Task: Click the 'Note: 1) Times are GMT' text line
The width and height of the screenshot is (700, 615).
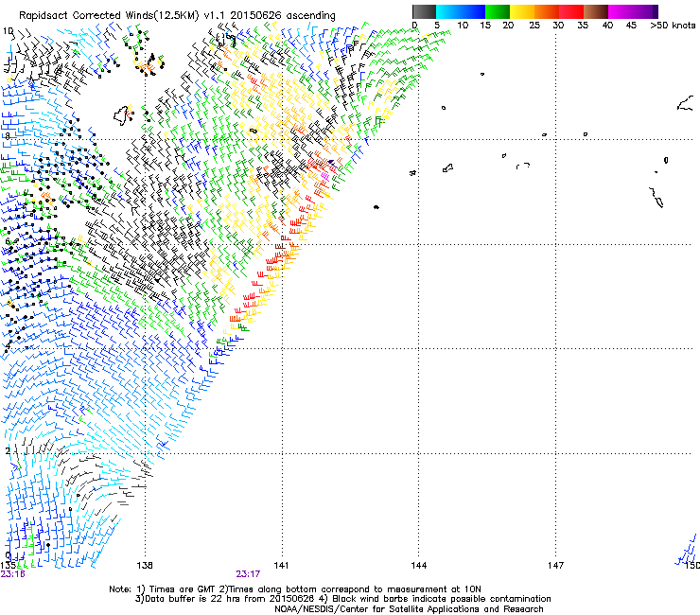Action: [x=295, y=589]
